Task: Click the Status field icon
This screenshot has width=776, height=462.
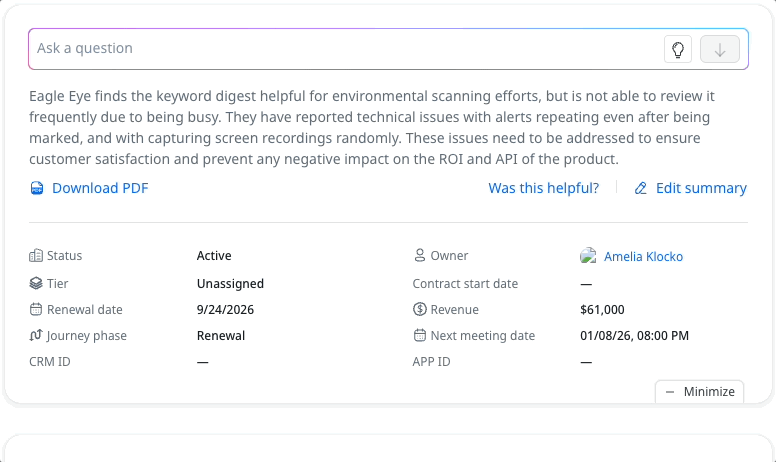Action: click(x=36, y=256)
